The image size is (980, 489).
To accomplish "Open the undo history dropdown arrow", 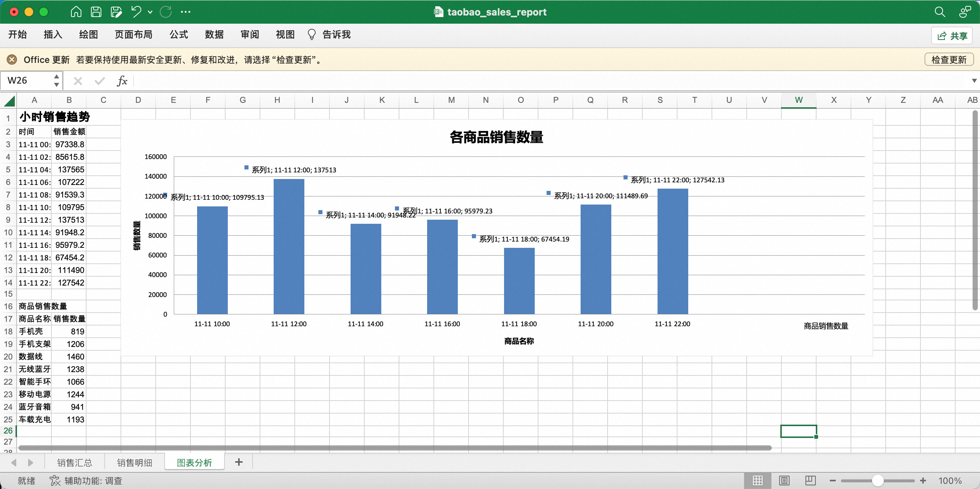I will pos(150,12).
